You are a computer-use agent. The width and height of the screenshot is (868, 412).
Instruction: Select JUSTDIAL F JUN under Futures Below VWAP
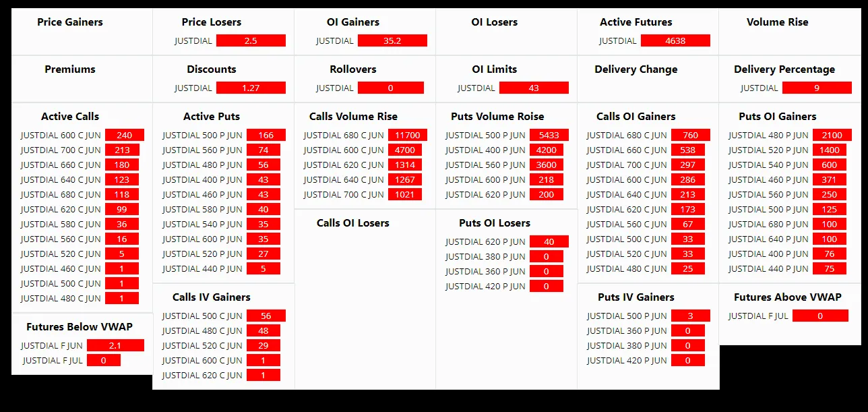(x=51, y=345)
